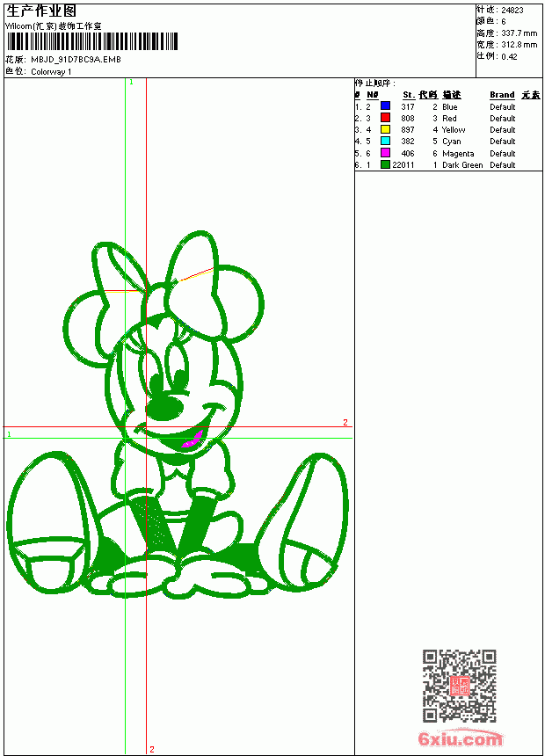Viewport: 545px width, 756px height.
Task: Click the stitch count '406' in Magenta row
Action: (408, 154)
